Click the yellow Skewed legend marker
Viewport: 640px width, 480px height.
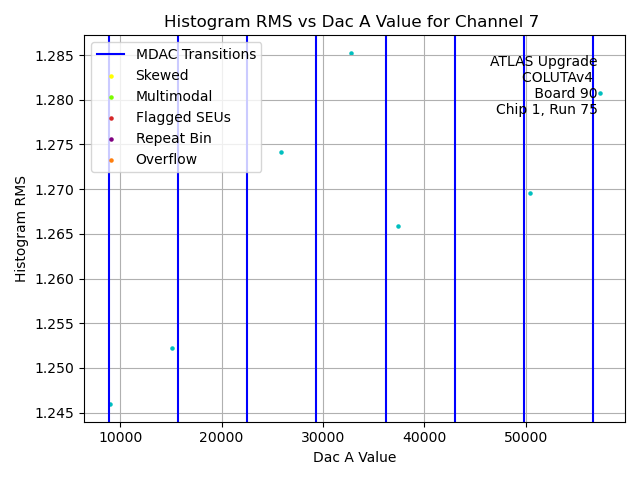click(x=111, y=76)
